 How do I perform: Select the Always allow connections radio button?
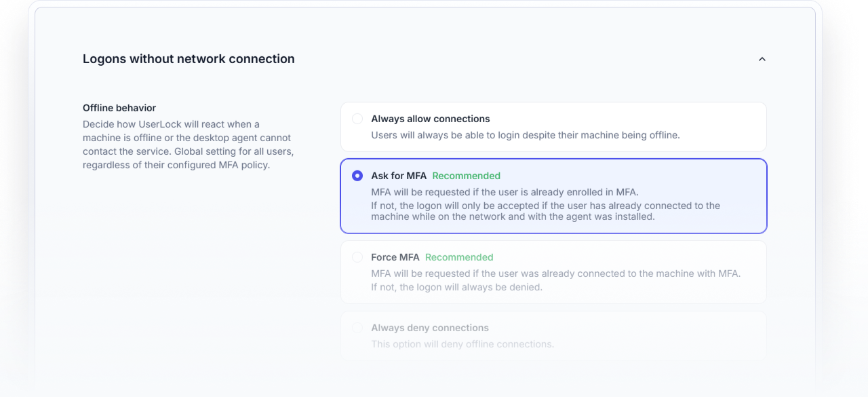coord(357,119)
